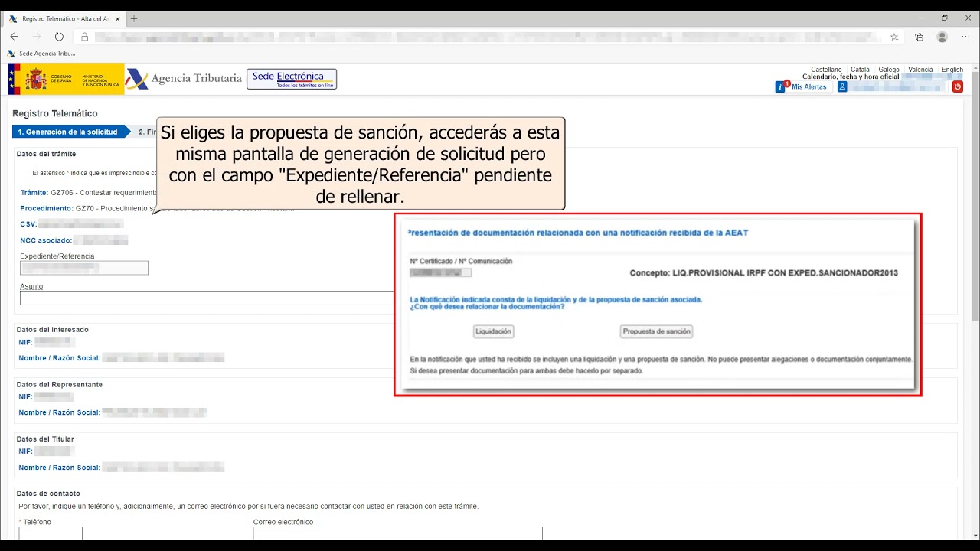Click the Correo electrónico input field

[x=397, y=533]
